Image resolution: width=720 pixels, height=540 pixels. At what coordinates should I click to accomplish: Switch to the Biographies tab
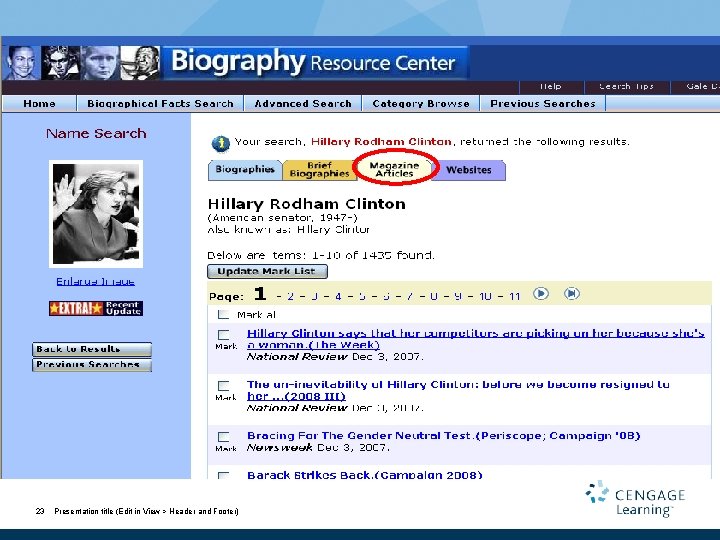click(x=245, y=170)
